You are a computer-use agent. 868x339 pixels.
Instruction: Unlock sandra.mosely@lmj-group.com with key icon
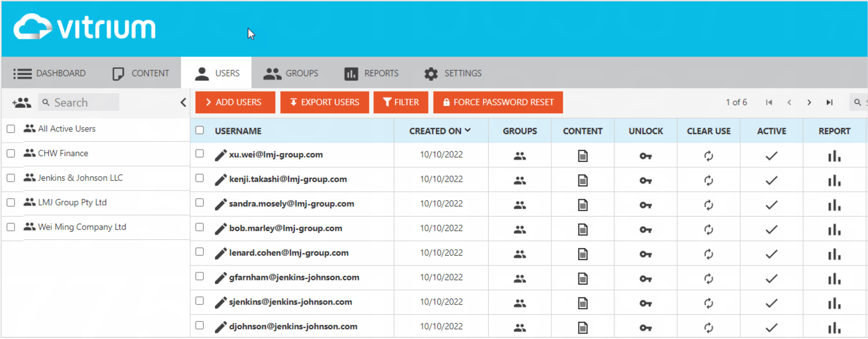[x=646, y=205]
